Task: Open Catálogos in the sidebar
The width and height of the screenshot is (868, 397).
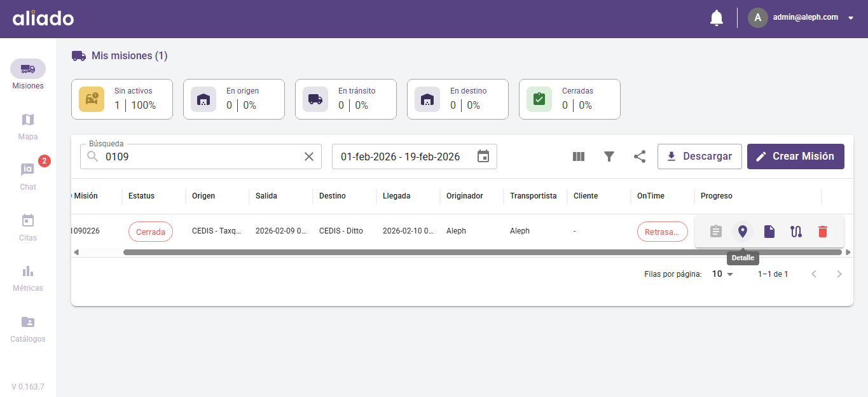Action: pos(28,328)
